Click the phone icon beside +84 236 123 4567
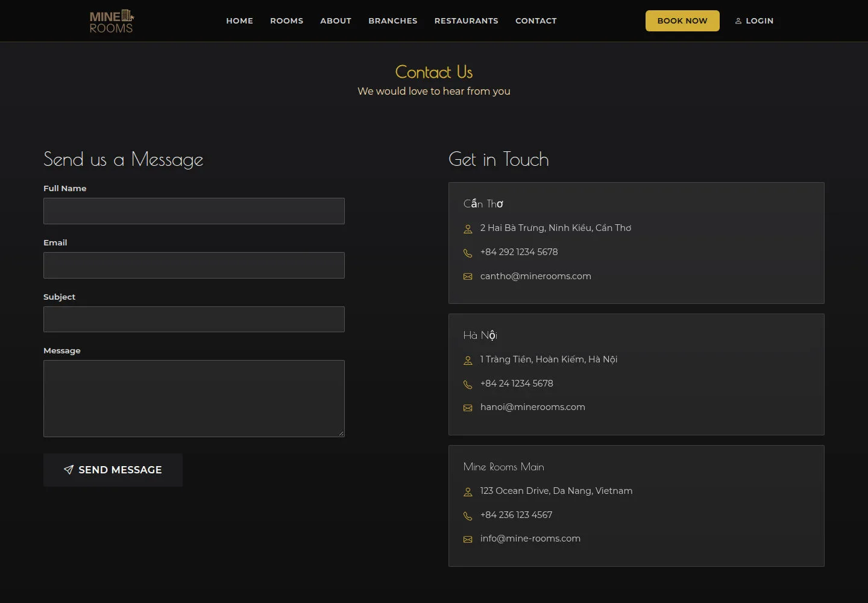 pos(468,516)
